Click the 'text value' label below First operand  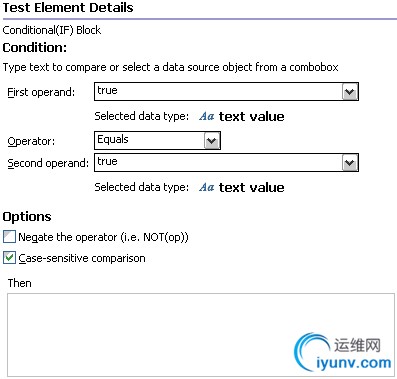[252, 117]
